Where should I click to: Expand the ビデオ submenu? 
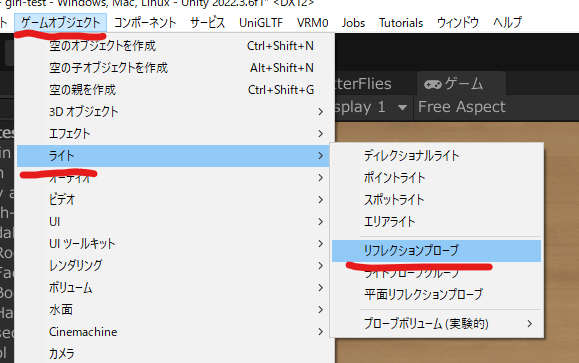click(173, 200)
